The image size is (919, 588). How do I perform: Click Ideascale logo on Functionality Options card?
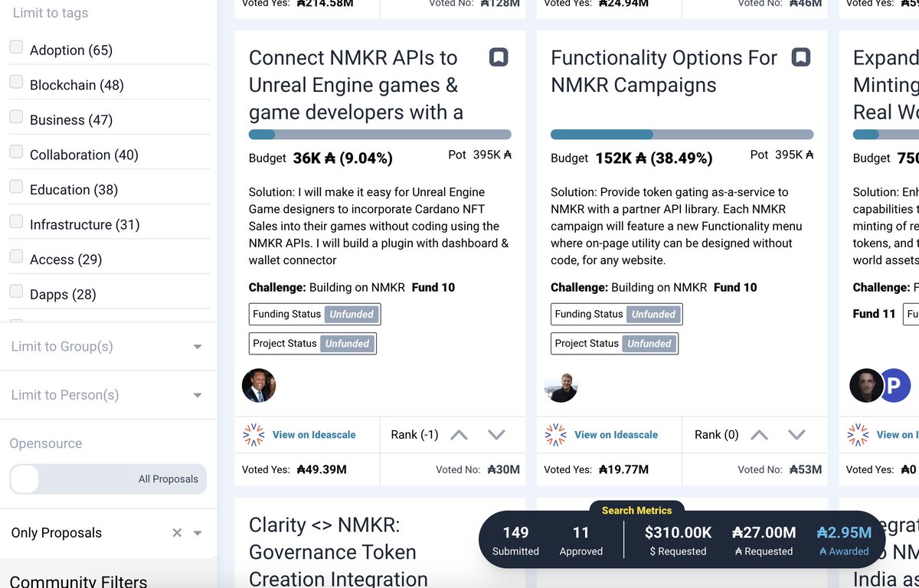(x=555, y=435)
